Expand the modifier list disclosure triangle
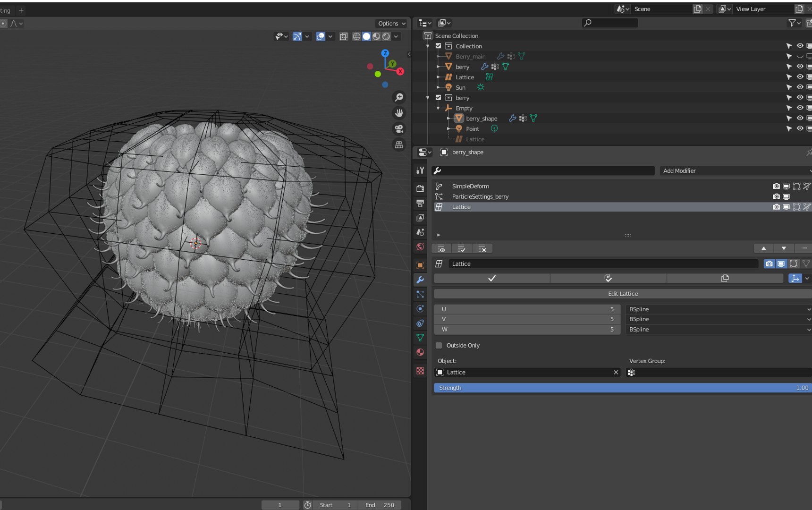The width and height of the screenshot is (812, 510). [x=439, y=235]
